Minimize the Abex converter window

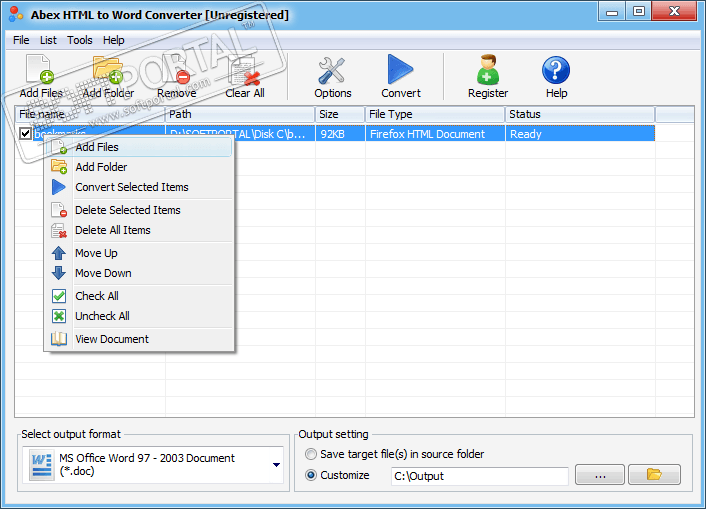coord(612,12)
